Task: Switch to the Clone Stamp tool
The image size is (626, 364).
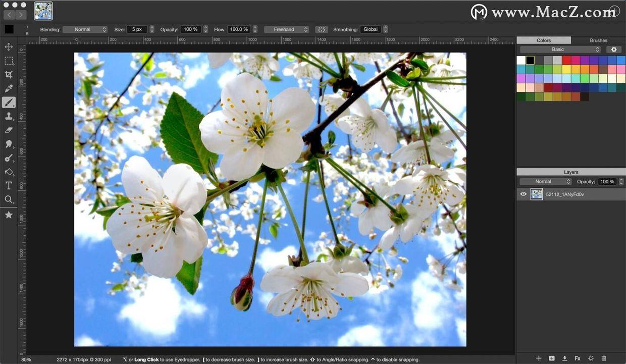Action: tap(9, 116)
